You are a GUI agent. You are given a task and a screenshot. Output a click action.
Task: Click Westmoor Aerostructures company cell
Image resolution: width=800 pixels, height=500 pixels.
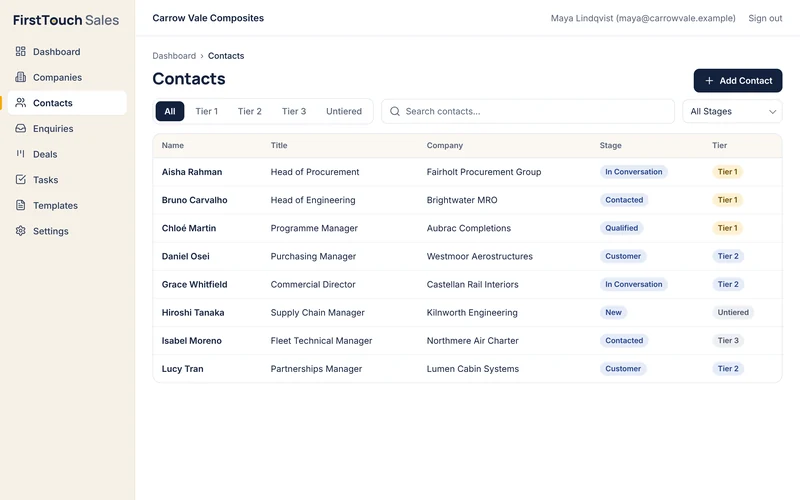480,256
